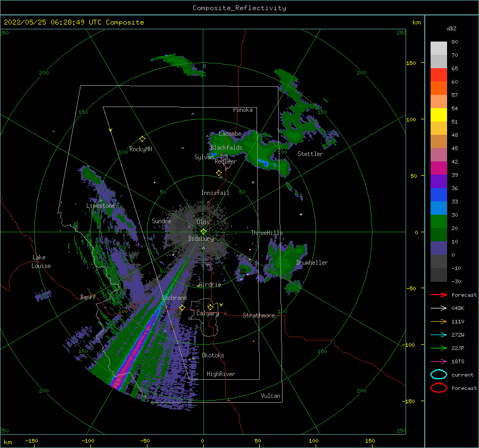Click the white 04DK arrow in the legend
This screenshot has height=448, width=479.
pyautogui.click(x=439, y=308)
